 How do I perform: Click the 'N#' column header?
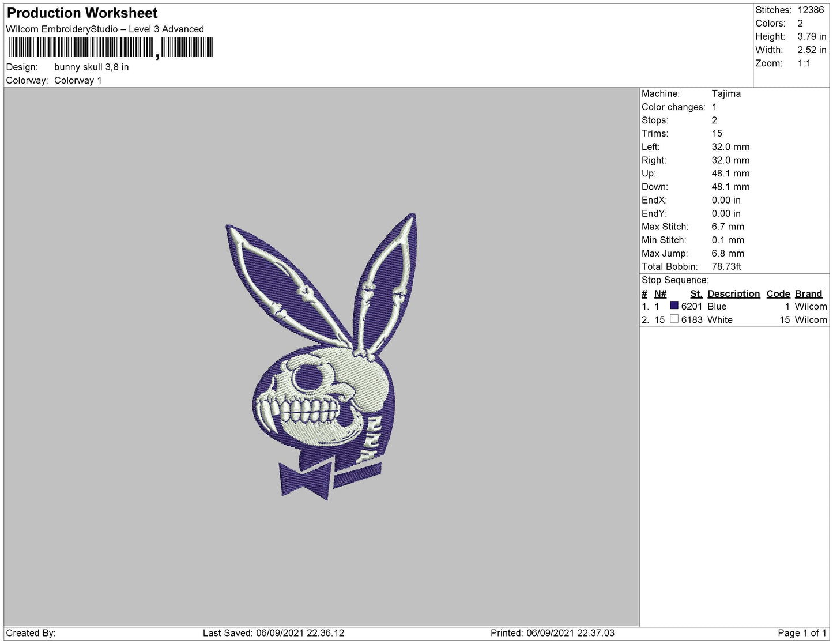660,293
